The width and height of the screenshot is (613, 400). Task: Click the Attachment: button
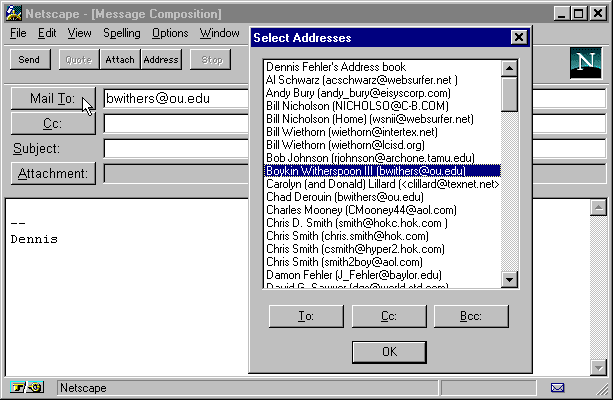(x=54, y=173)
